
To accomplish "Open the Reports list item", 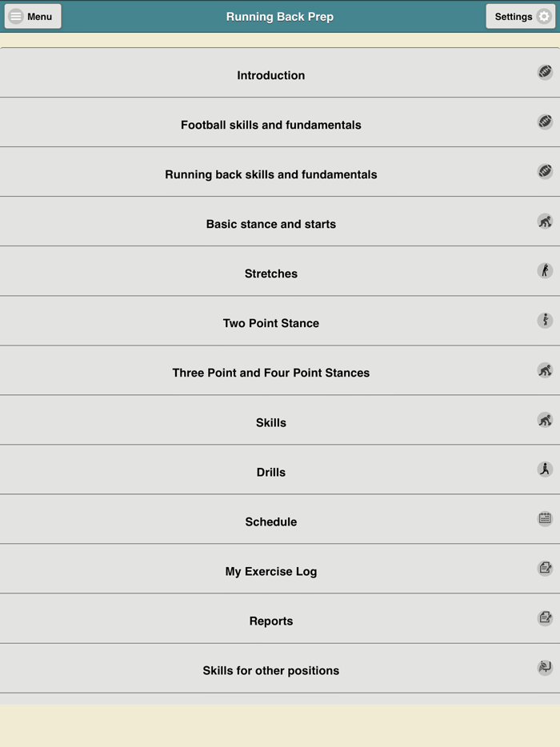I will click(x=270, y=621).
